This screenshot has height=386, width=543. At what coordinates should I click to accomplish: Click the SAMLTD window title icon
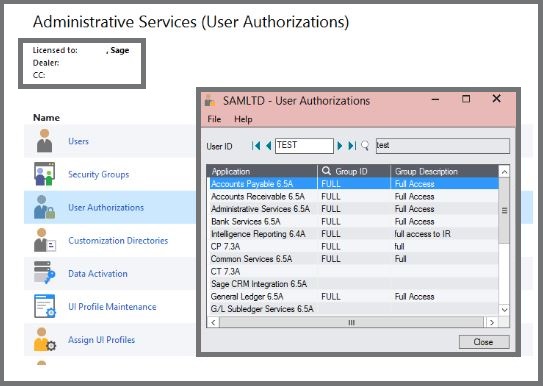[x=210, y=101]
